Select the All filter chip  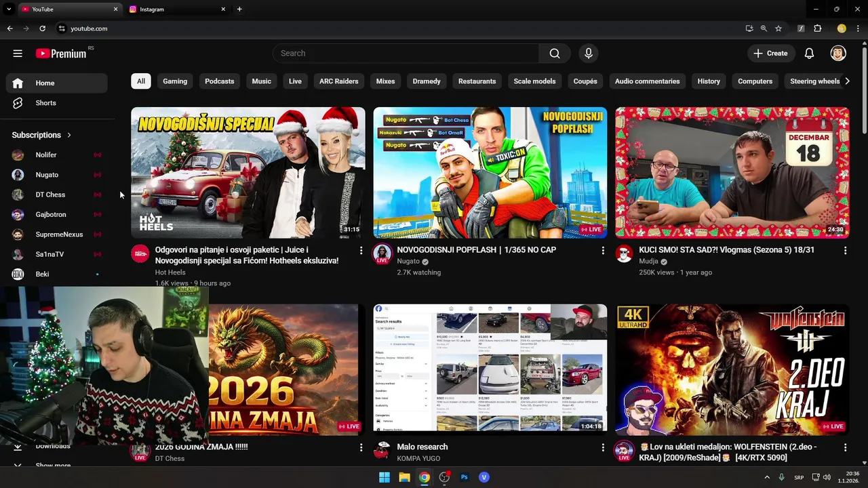tap(141, 81)
